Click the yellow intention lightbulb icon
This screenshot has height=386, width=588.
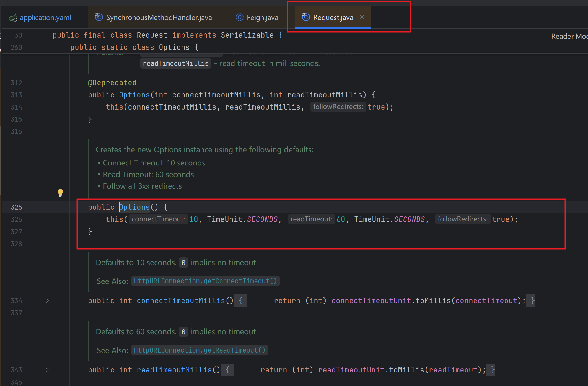[60, 193]
